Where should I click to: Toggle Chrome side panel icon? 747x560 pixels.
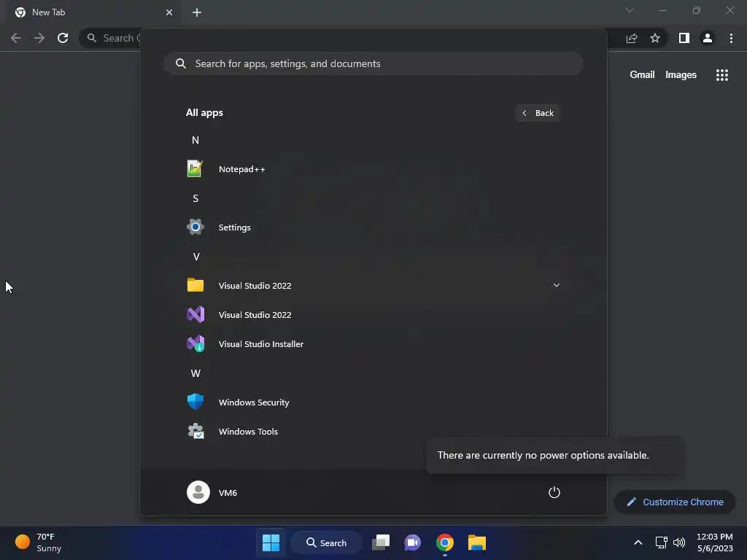[x=684, y=38]
